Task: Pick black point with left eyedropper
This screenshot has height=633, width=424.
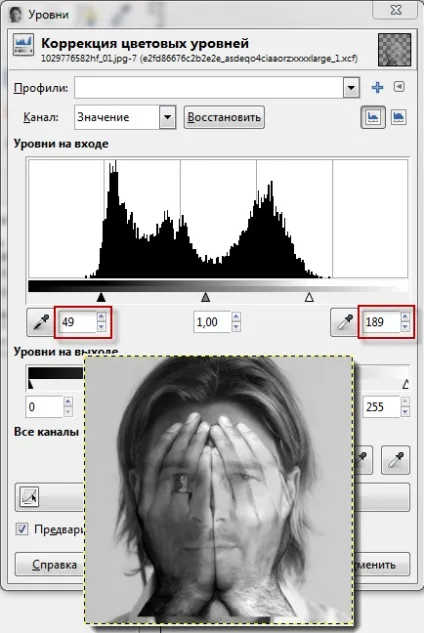Action: tap(40, 322)
